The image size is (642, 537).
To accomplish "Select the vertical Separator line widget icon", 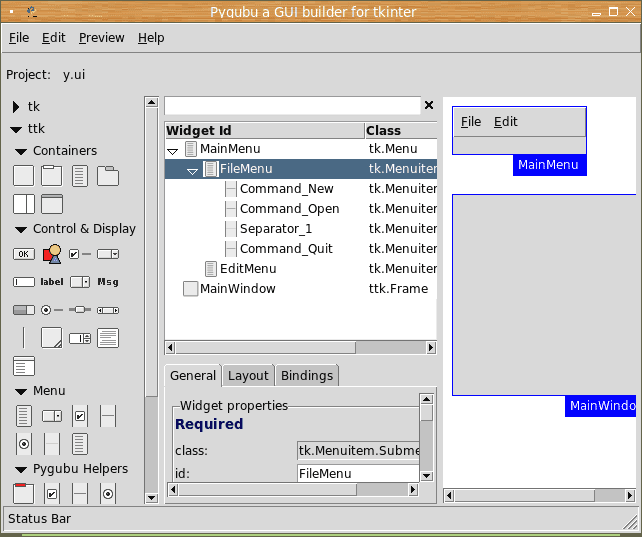I will click(x=24, y=338).
